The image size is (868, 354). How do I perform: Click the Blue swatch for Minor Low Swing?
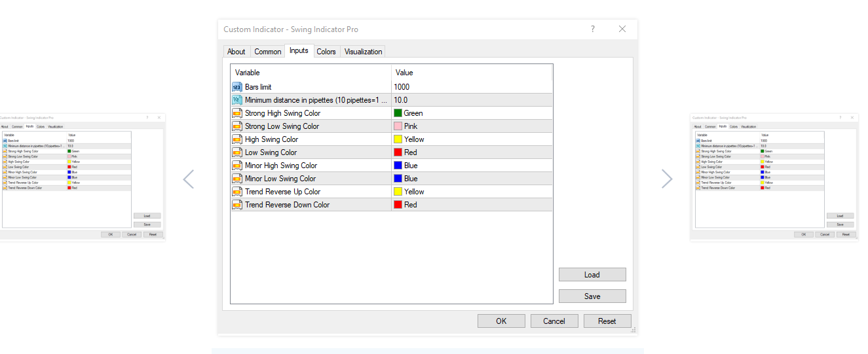point(398,179)
